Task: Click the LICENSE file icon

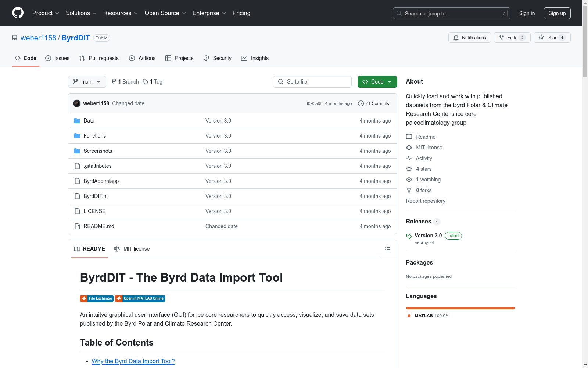Action: point(77,211)
